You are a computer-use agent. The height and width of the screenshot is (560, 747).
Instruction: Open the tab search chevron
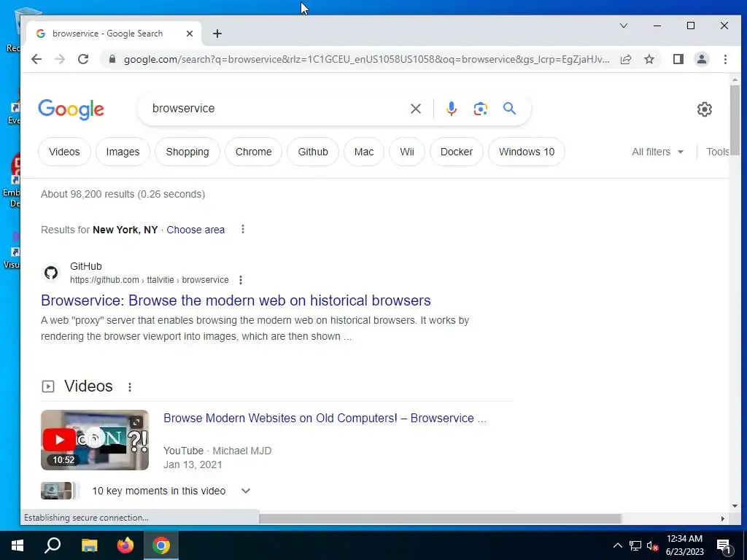624,26
